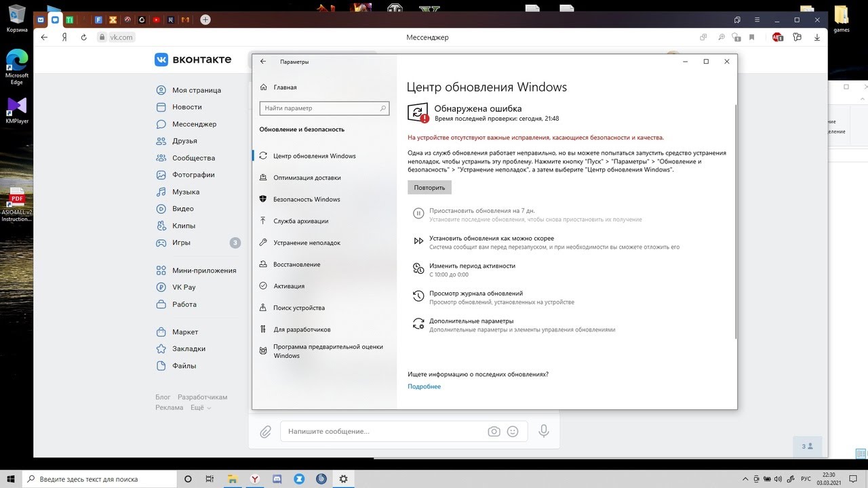
Task: Click the browser back arrow
Action: [x=45, y=37]
